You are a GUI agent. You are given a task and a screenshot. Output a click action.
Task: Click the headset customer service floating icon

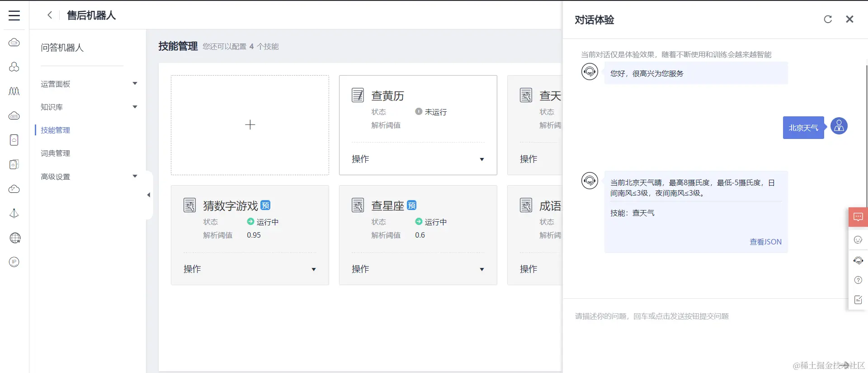[858, 260]
